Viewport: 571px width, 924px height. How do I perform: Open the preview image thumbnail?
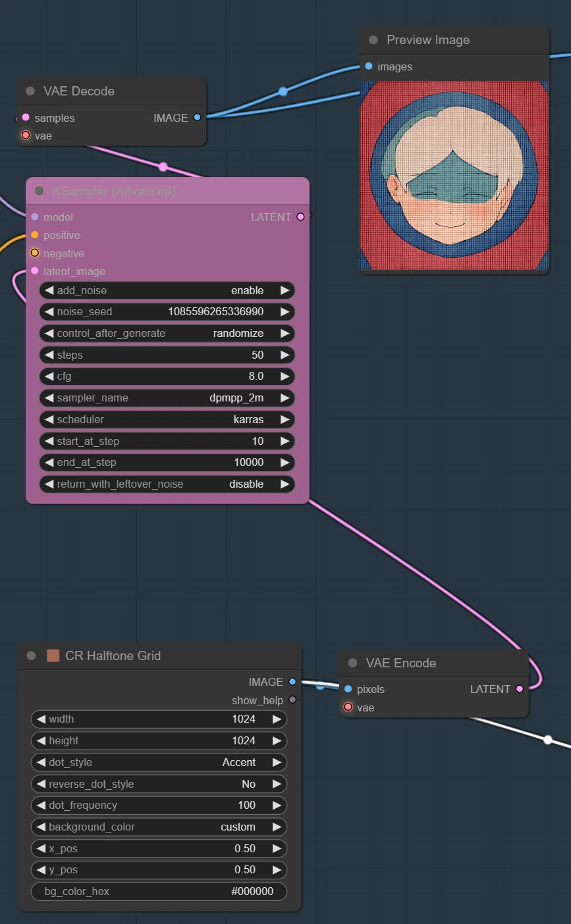(454, 176)
